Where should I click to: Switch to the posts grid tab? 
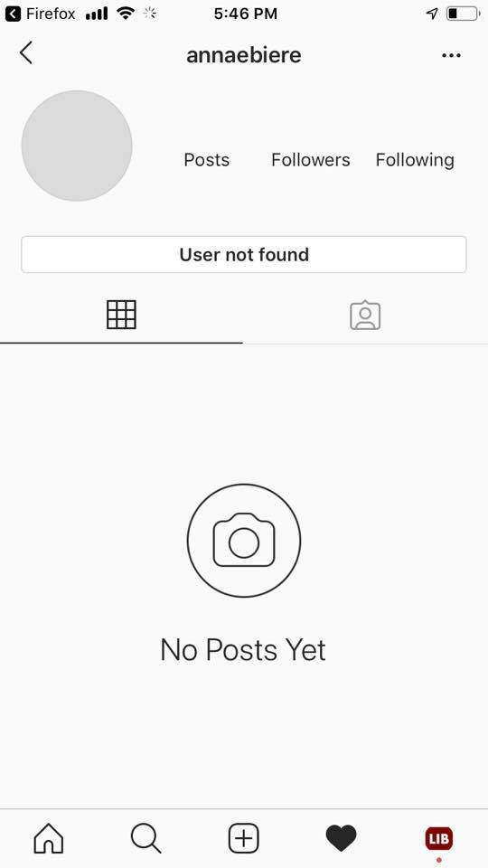point(121,315)
